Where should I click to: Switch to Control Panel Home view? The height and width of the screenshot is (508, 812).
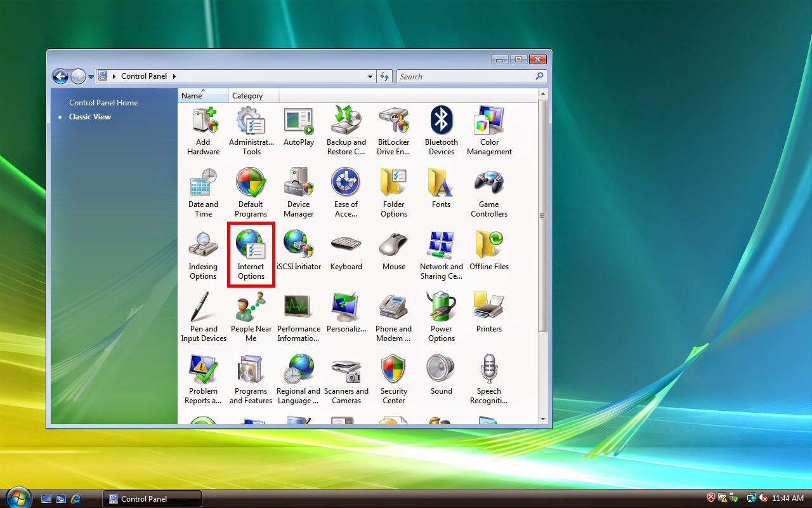pos(103,103)
